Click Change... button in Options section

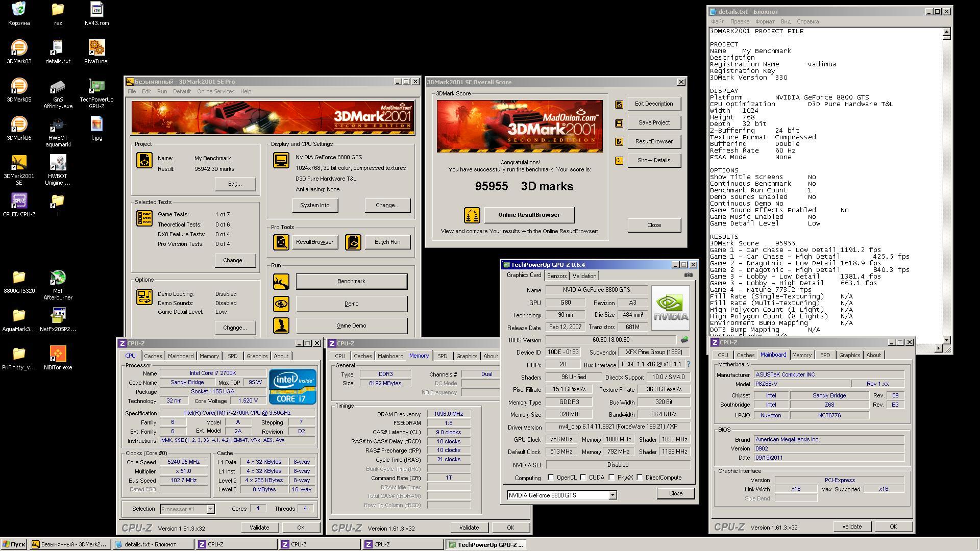[235, 328]
